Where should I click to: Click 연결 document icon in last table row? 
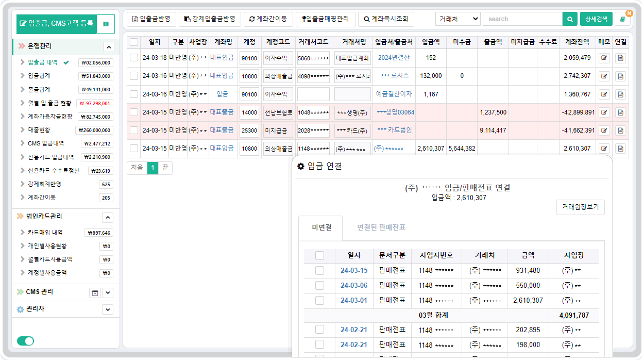coord(620,149)
